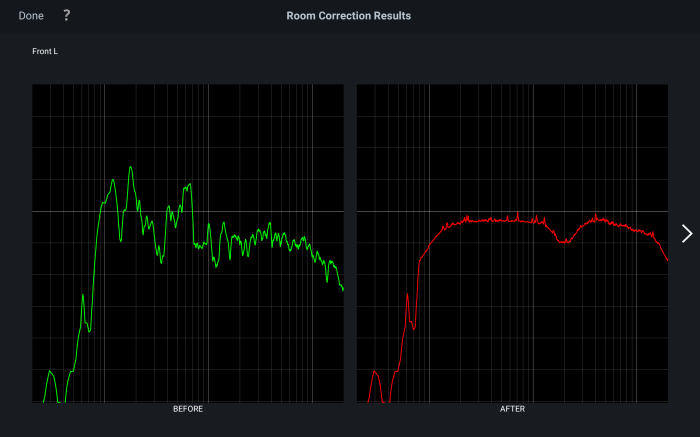The width and height of the screenshot is (700, 437).
Task: Go to next speaker with right chevron
Action: pyautogui.click(x=686, y=233)
